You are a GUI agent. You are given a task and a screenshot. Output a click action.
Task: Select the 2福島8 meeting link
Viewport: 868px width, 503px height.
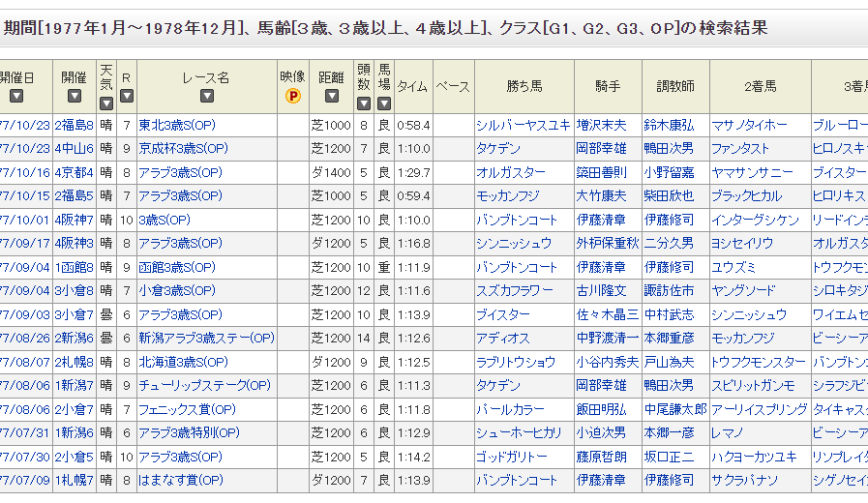point(75,126)
